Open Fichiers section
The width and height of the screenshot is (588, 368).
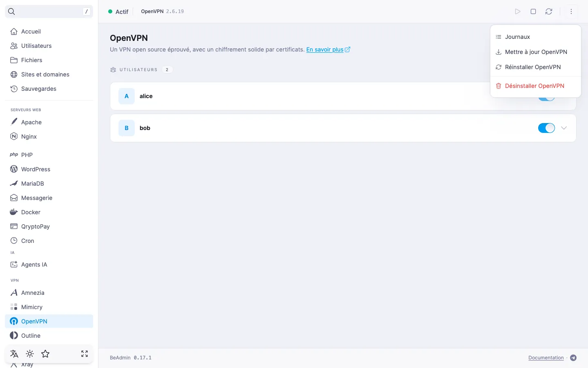point(49,60)
